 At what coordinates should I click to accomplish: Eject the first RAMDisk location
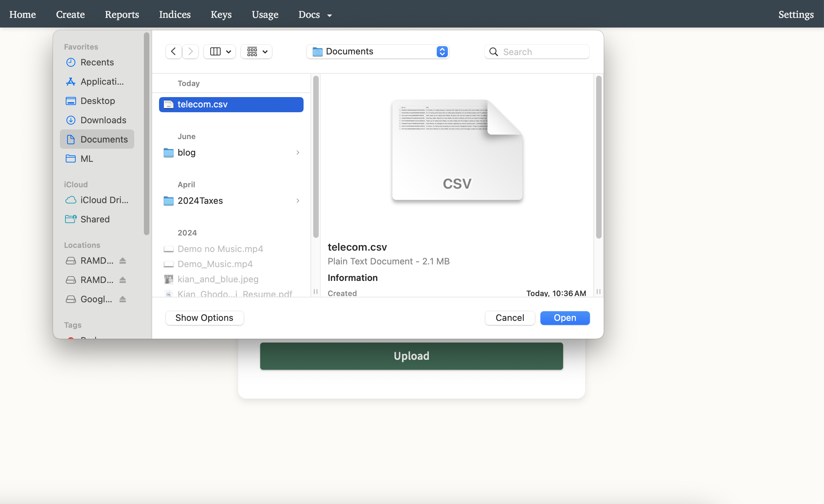click(x=123, y=261)
